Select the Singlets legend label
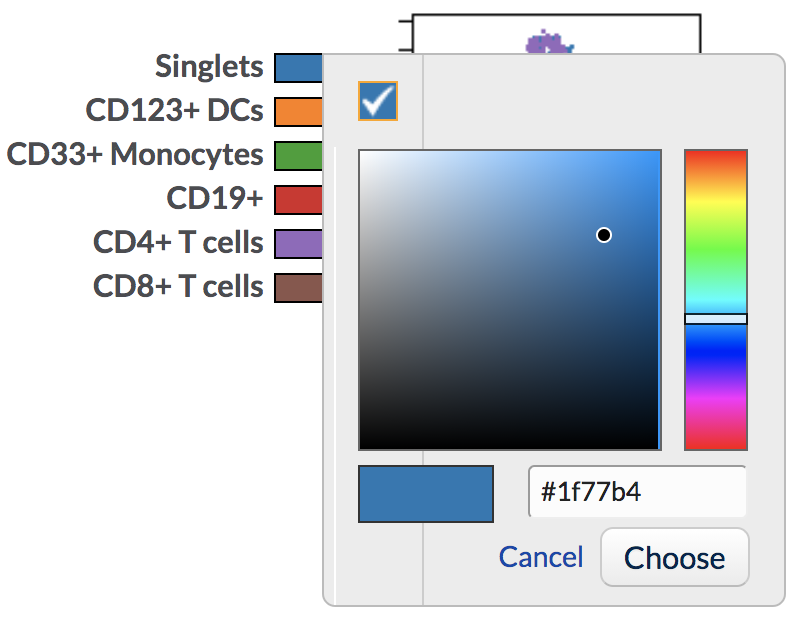Image resolution: width=800 pixels, height=618 pixels. 209,67
